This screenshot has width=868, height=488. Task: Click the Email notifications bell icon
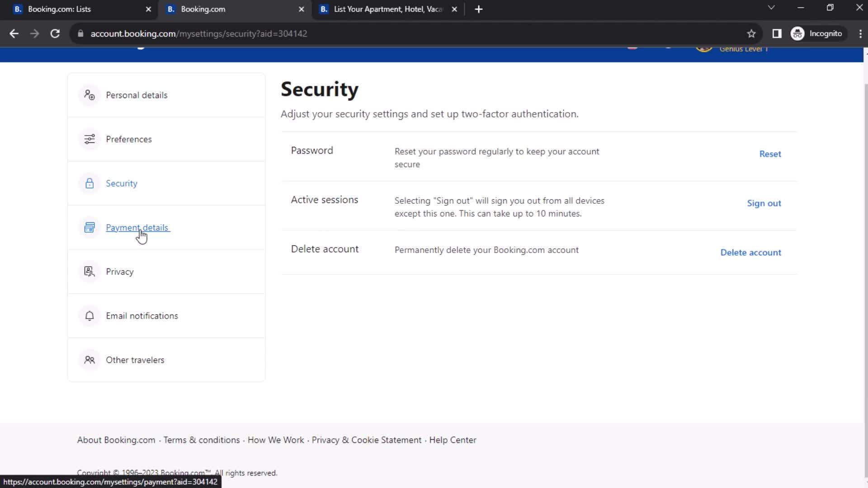point(89,316)
